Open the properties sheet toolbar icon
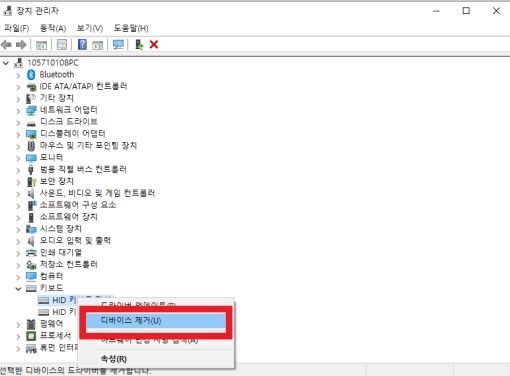This screenshot has width=510, height=376. click(62, 45)
